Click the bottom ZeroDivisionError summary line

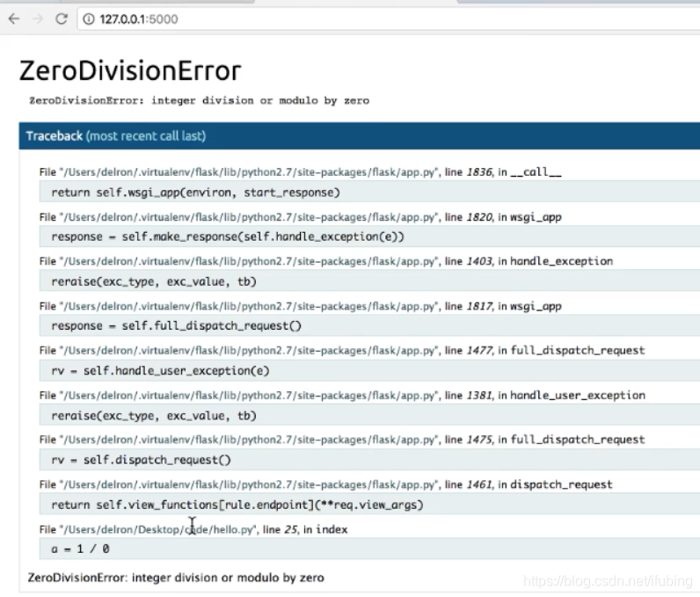tap(176, 578)
